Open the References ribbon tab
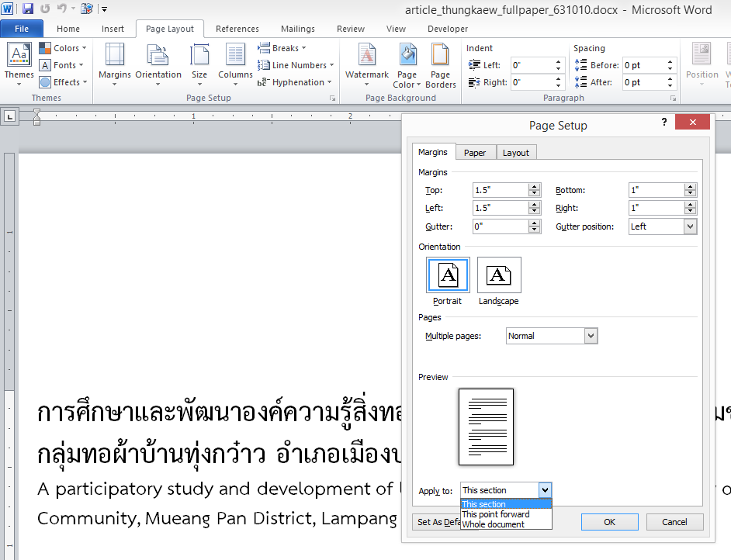Screen dimensions: 731x560 (237, 29)
